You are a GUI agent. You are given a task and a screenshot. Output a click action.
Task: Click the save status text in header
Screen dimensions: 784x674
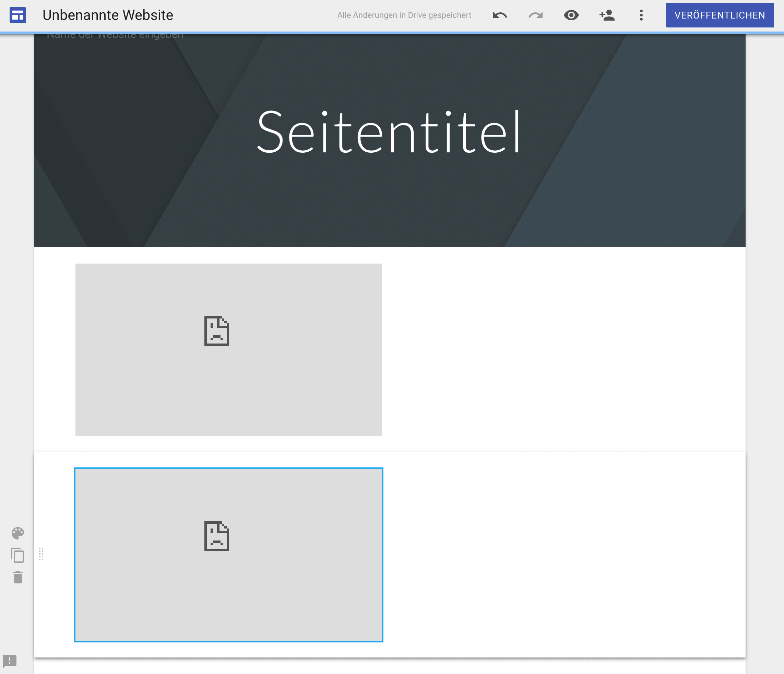click(x=404, y=15)
